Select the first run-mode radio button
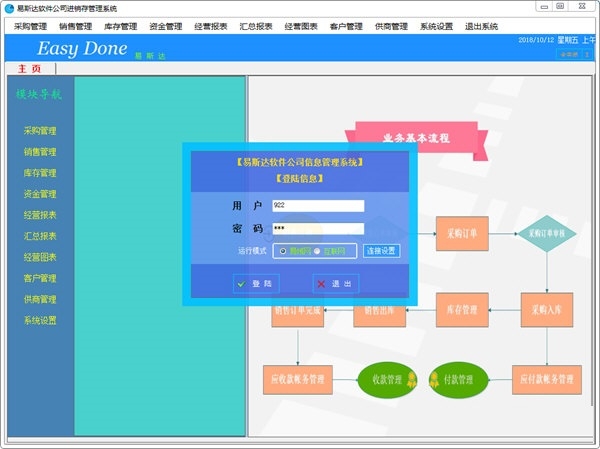 (283, 251)
